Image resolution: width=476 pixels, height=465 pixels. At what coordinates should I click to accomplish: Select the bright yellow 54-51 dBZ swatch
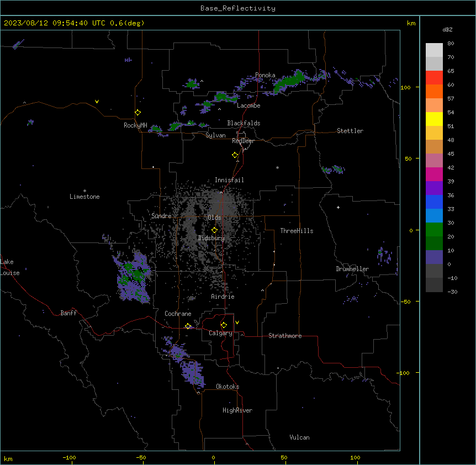434,119
